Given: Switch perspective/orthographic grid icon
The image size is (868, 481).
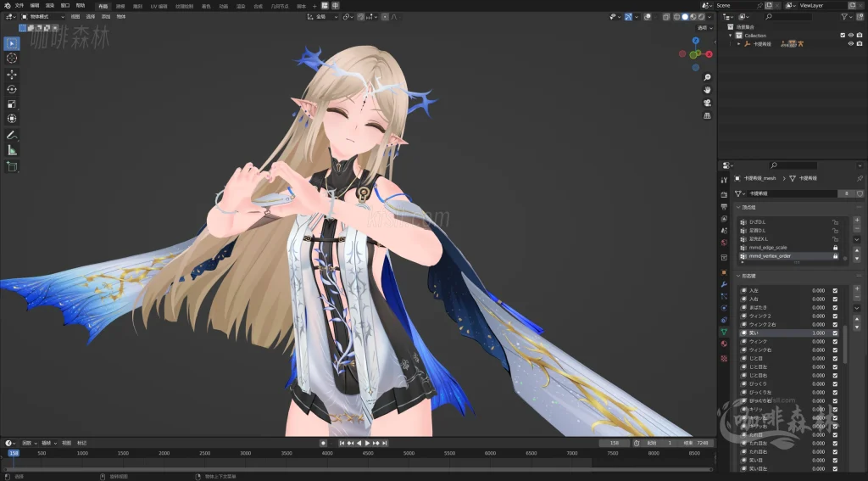Looking at the screenshot, I should (x=707, y=115).
